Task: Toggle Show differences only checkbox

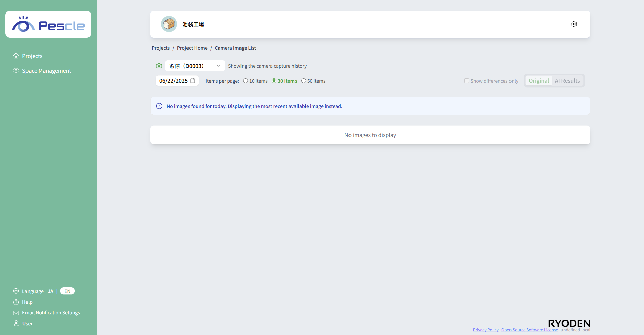Action: (x=467, y=81)
